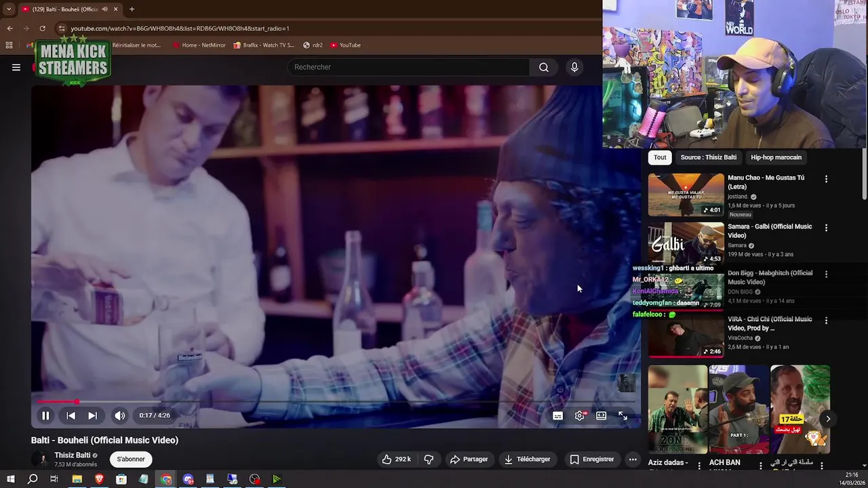Click the Rechercher search field
This screenshot has height=488, width=868.
[x=409, y=67]
